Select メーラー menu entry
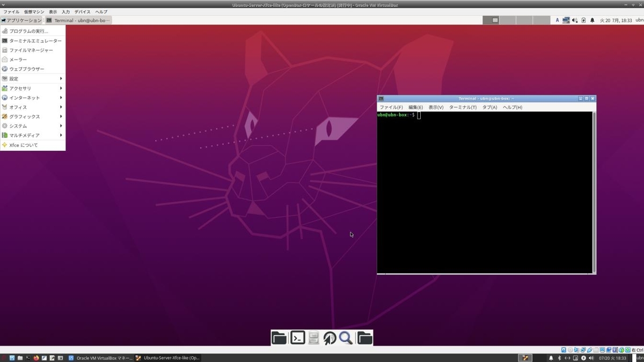This screenshot has width=644, height=362. click(33, 60)
